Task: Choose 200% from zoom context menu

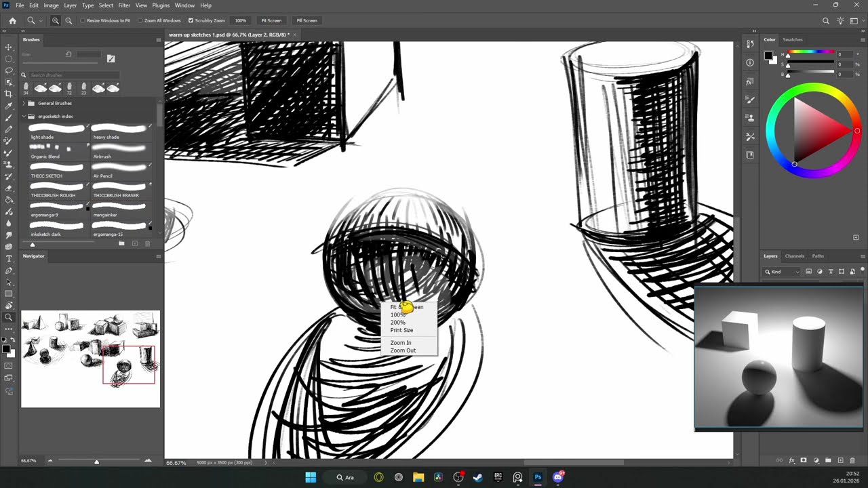Action: 398,323
